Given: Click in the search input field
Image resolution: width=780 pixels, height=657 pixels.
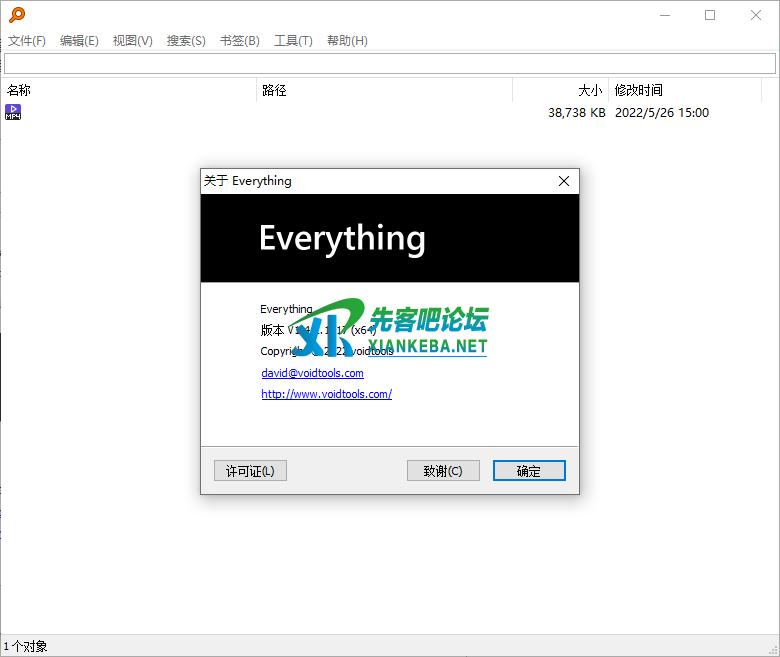Looking at the screenshot, I should (x=390, y=64).
